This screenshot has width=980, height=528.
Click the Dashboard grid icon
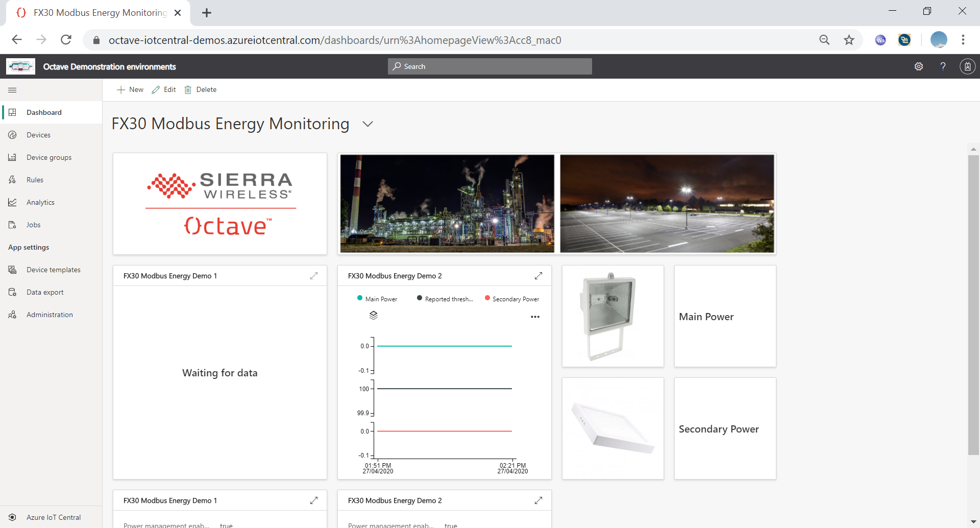(13, 112)
